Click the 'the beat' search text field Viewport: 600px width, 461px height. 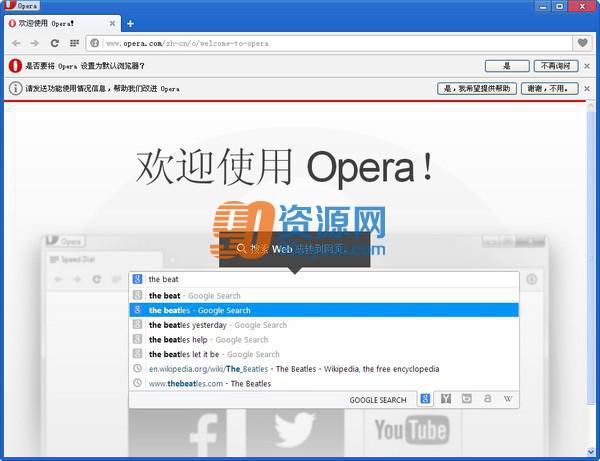(324, 279)
